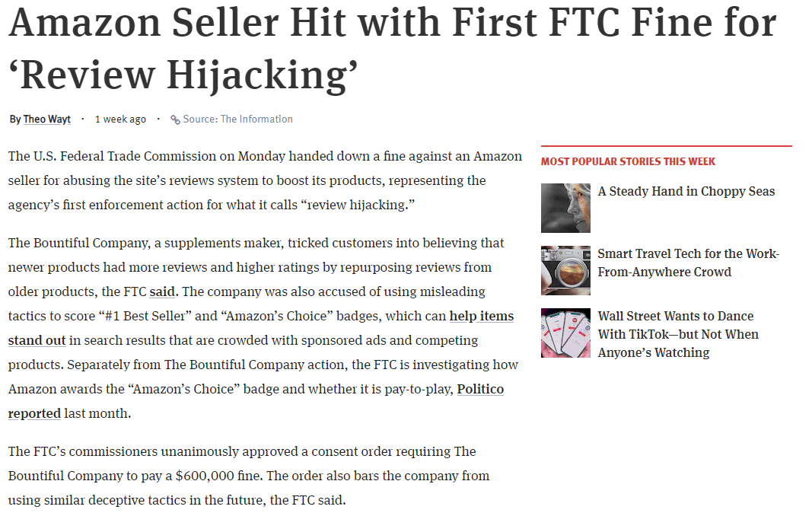The image size is (812, 516).
Task: Click the FTC 'said' hyperlink
Action: click(x=162, y=291)
